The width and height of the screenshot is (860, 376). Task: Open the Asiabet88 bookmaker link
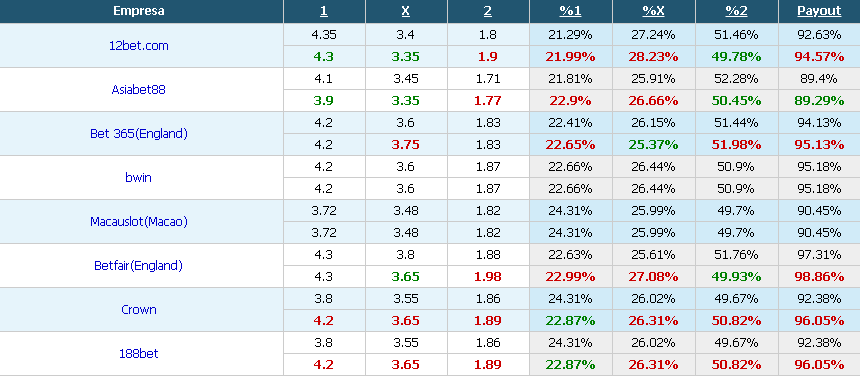(x=138, y=90)
